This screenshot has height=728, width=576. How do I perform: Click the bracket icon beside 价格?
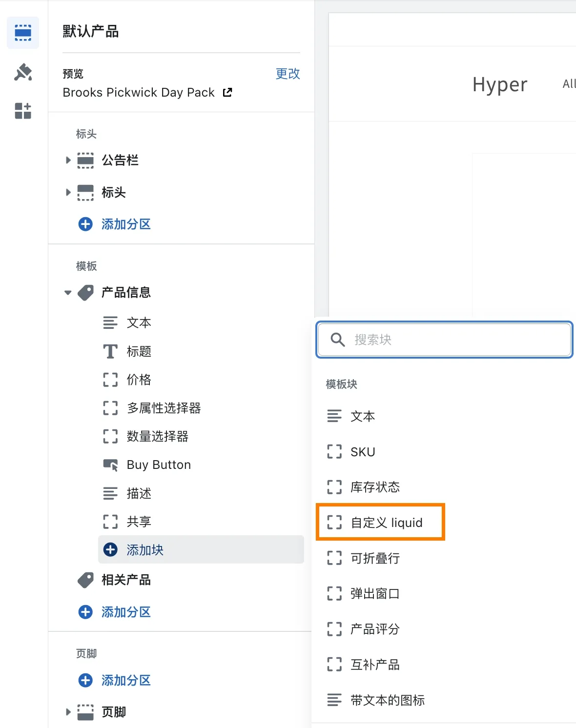pos(110,380)
